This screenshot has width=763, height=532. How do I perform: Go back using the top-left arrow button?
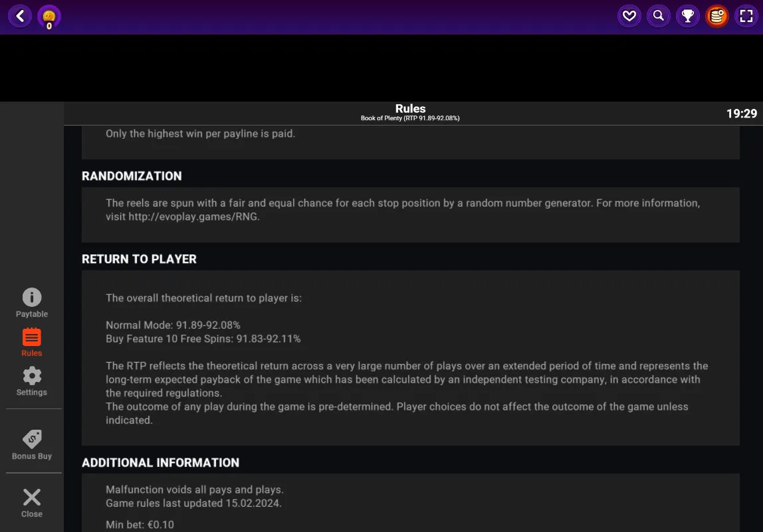pyautogui.click(x=20, y=16)
